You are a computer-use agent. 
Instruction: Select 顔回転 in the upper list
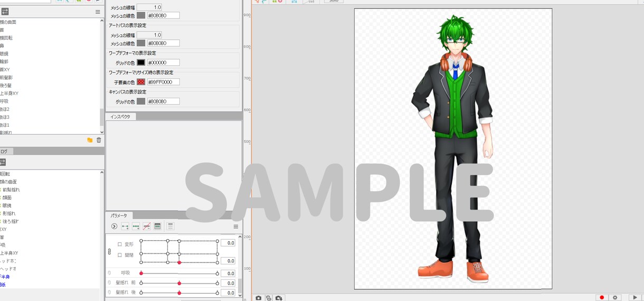click(6, 38)
